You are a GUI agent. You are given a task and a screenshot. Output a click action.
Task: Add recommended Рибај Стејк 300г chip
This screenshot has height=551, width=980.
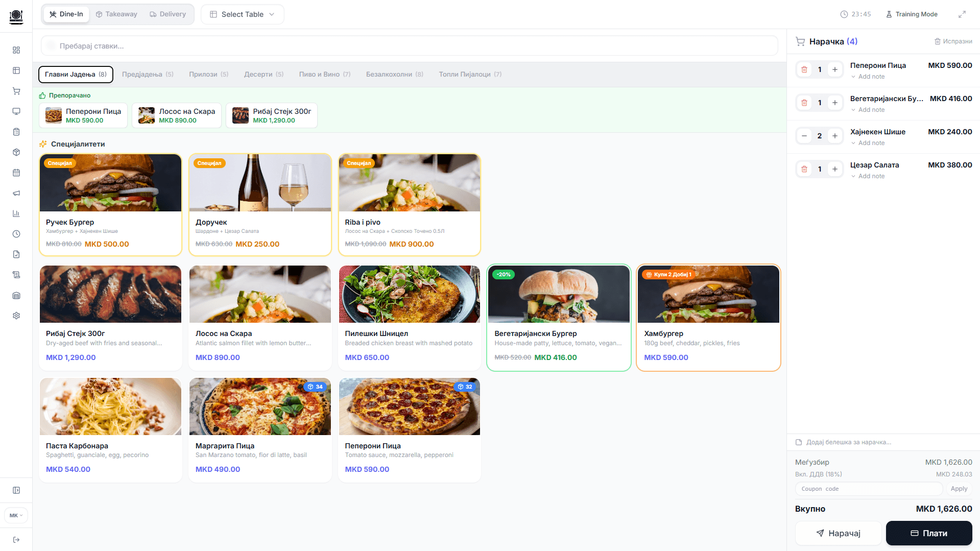point(272,115)
